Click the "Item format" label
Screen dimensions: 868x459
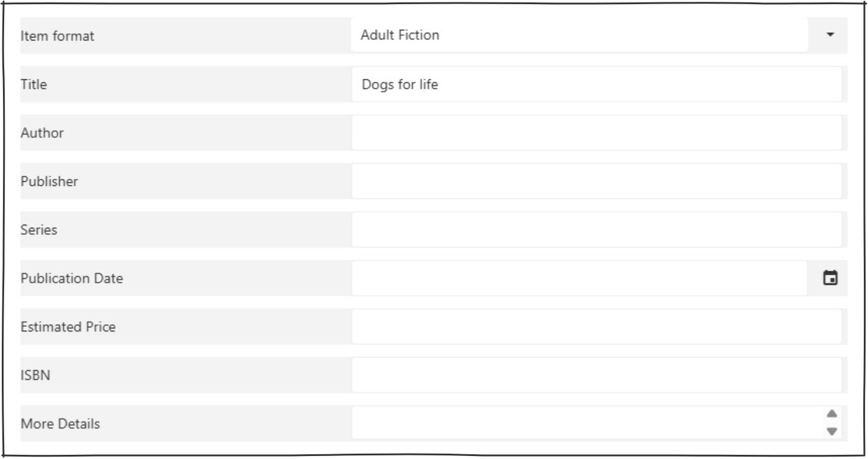(57, 36)
